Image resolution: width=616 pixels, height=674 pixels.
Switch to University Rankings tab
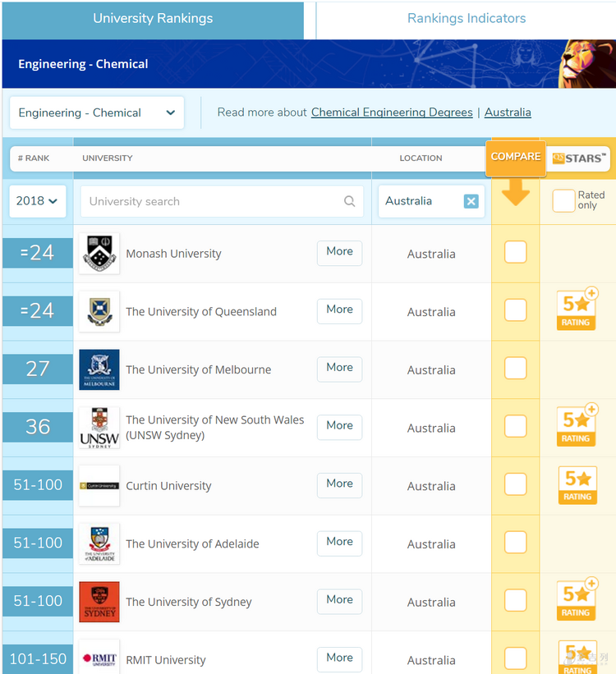click(x=153, y=19)
